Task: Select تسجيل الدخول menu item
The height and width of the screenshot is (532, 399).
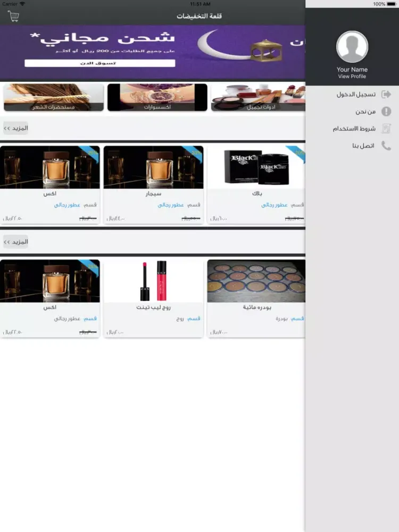Action: coord(356,94)
